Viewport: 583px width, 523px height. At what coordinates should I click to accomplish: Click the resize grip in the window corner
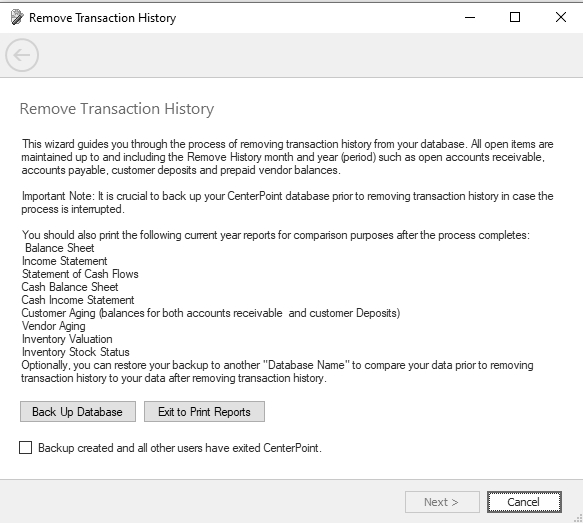[578, 518]
